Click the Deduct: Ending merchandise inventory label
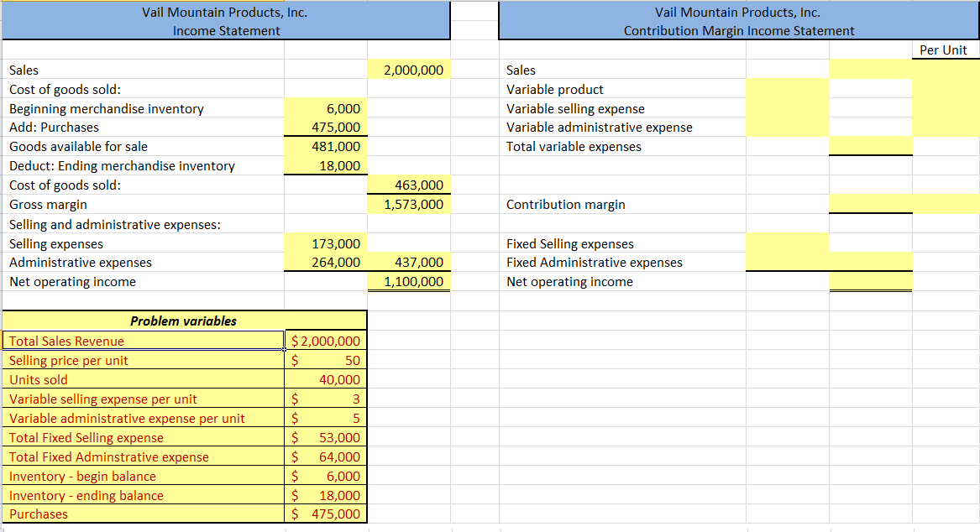980x532 pixels. click(122, 166)
